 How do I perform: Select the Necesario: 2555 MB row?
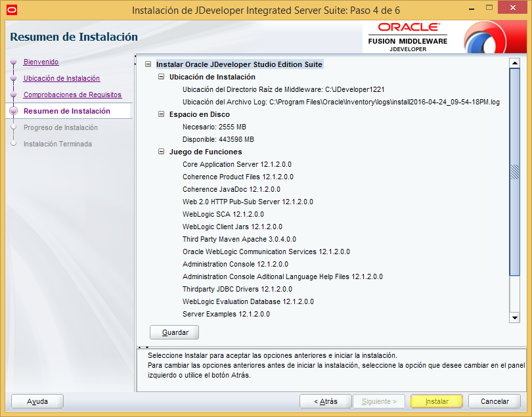tap(214, 127)
